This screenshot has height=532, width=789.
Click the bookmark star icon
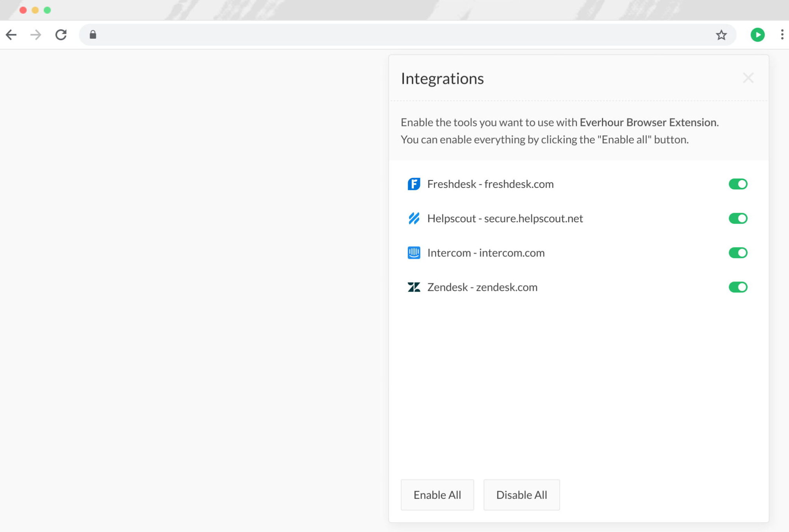point(721,35)
